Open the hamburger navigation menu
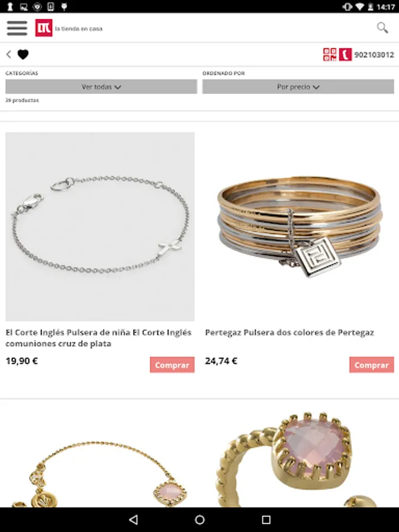 pos(17,28)
